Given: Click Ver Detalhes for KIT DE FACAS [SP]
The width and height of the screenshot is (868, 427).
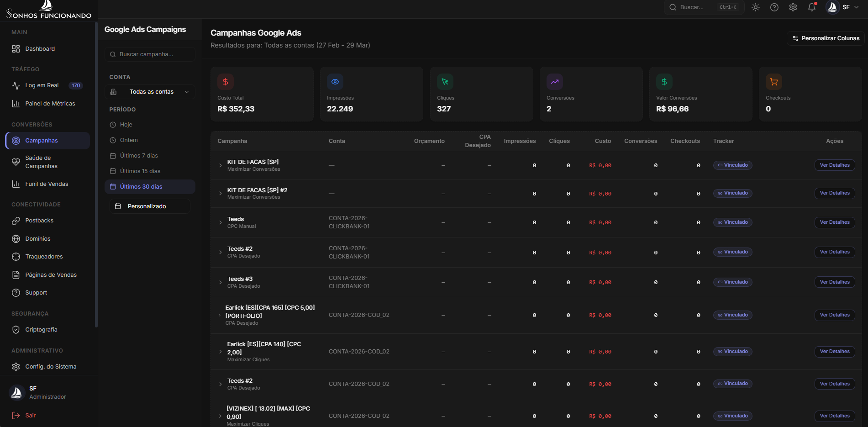Looking at the screenshot, I should (x=835, y=165).
